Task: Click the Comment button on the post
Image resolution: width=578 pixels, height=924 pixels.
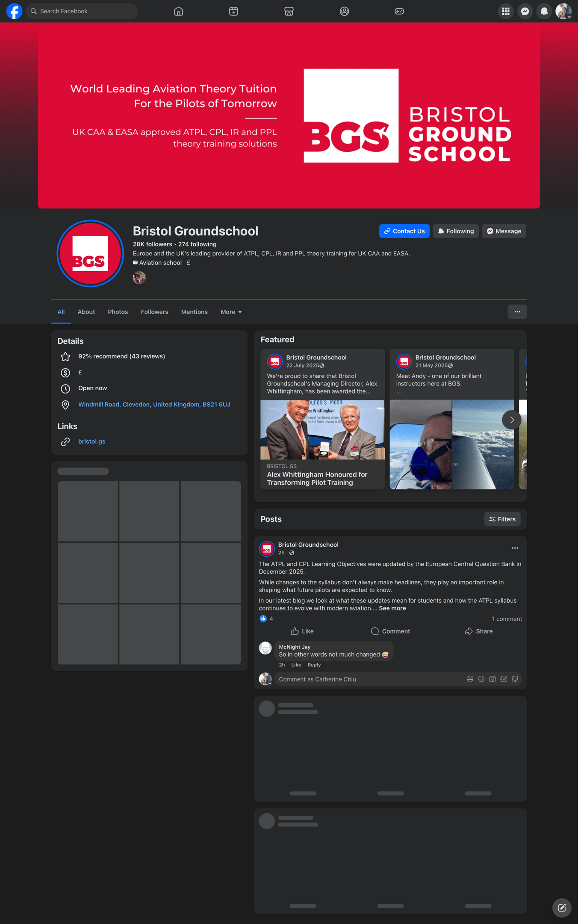Action: [x=390, y=631]
